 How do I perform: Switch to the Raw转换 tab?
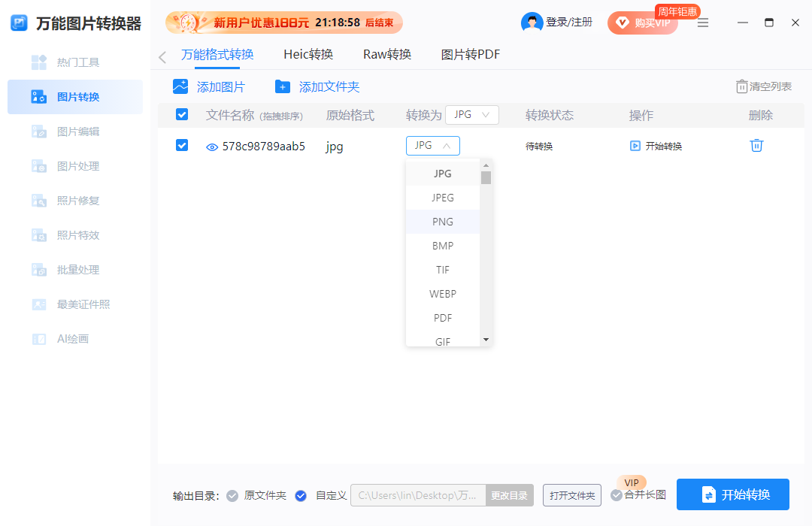pyautogui.click(x=387, y=54)
